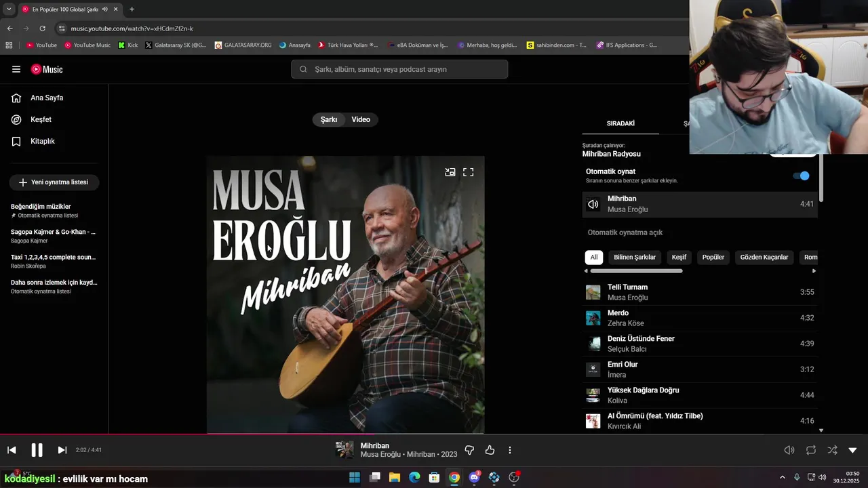Select the Keşif filter chip
Viewport: 868px width, 488px height.
pyautogui.click(x=679, y=258)
